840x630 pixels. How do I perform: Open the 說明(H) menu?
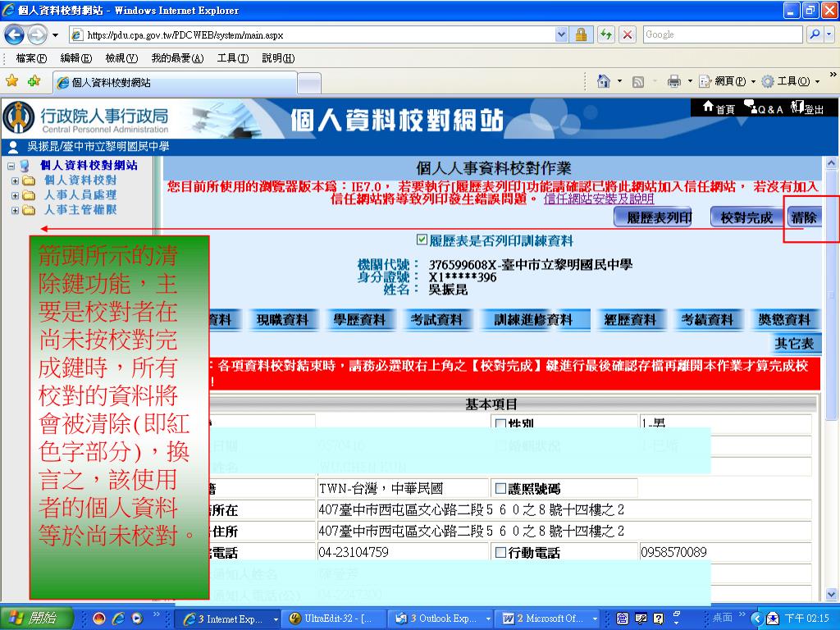(278, 58)
